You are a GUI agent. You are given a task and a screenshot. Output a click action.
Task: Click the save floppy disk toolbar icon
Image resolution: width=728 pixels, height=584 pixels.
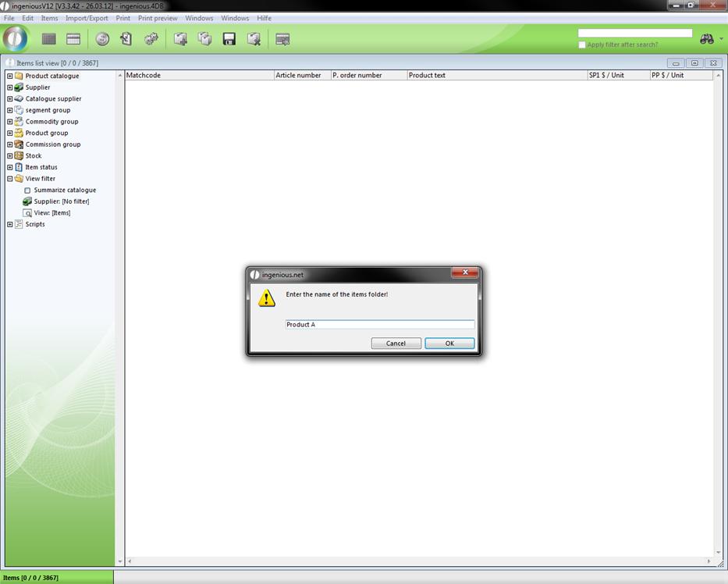tap(229, 39)
